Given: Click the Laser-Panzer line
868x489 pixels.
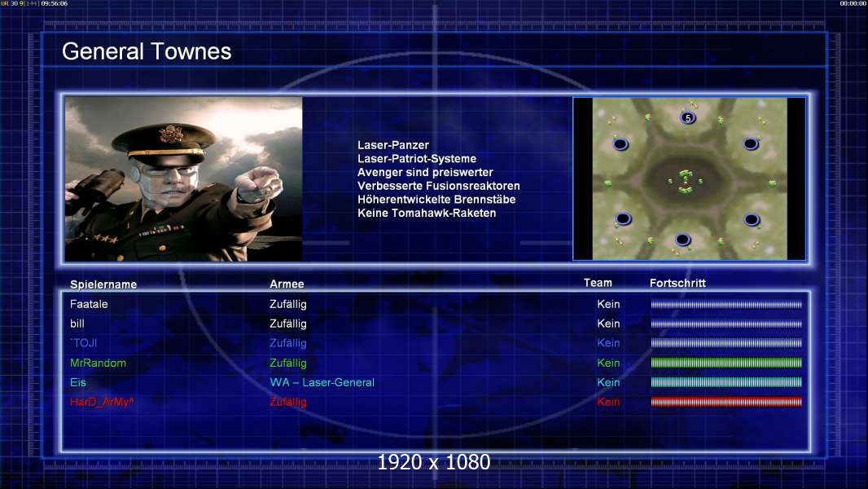Looking at the screenshot, I should (393, 145).
